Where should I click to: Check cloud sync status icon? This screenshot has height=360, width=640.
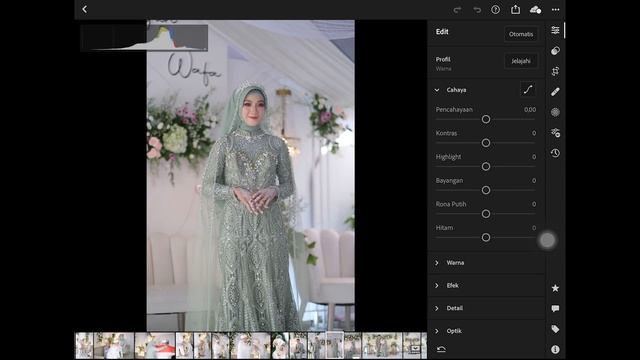click(535, 9)
